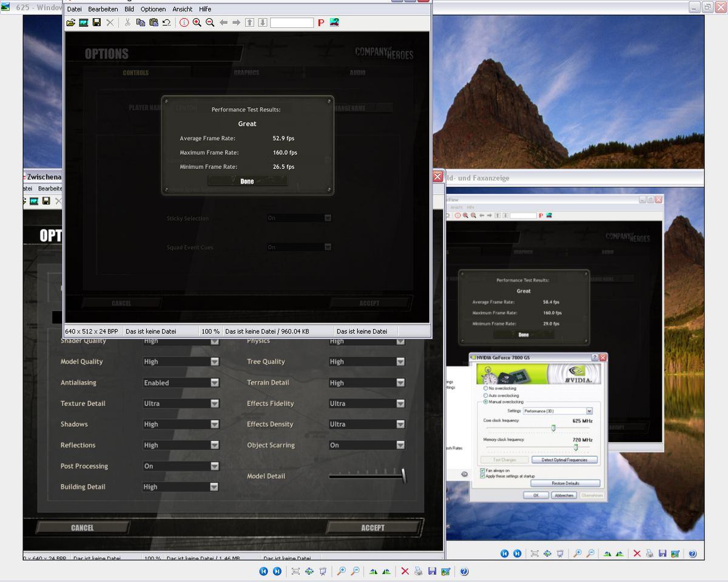The width and height of the screenshot is (728, 582).
Task: Zoom in using outermost viewer toolbar magnifier
Action: (x=342, y=571)
